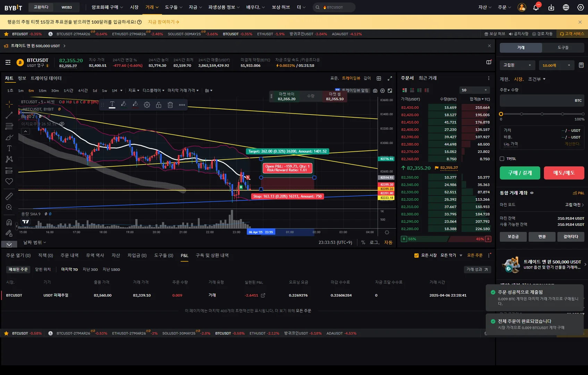Click the 구매 / 길게 buy button
Screen dimensions: 588x375
click(x=520, y=173)
